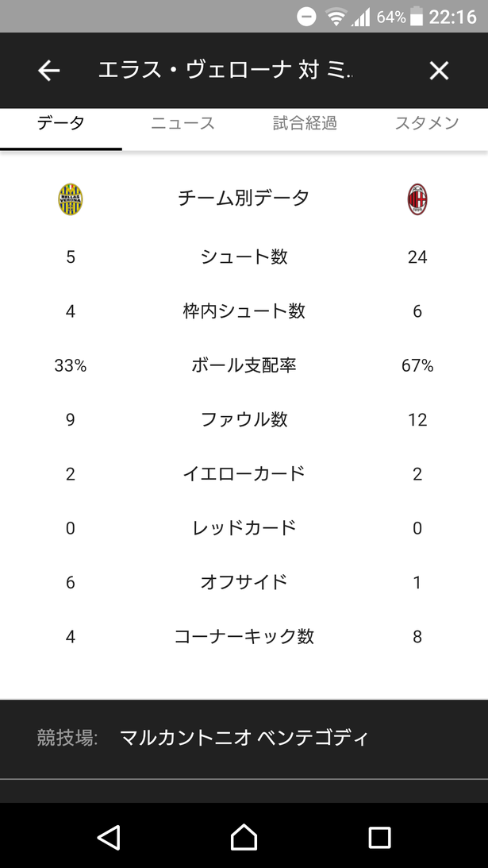Tap the シュート数 stat row label
488x868 pixels.
[x=244, y=257]
